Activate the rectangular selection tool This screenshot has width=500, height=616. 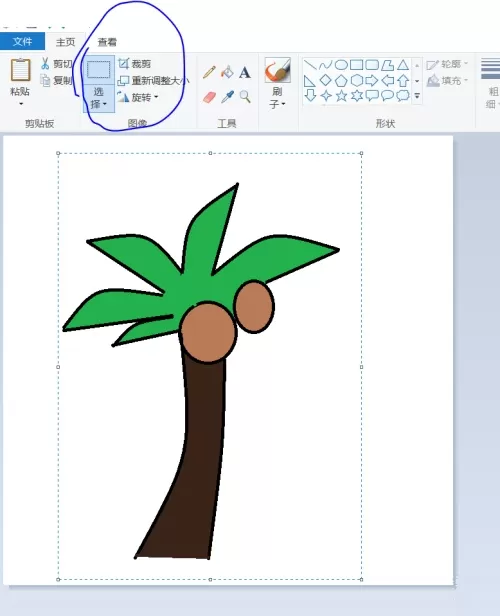coord(99,70)
